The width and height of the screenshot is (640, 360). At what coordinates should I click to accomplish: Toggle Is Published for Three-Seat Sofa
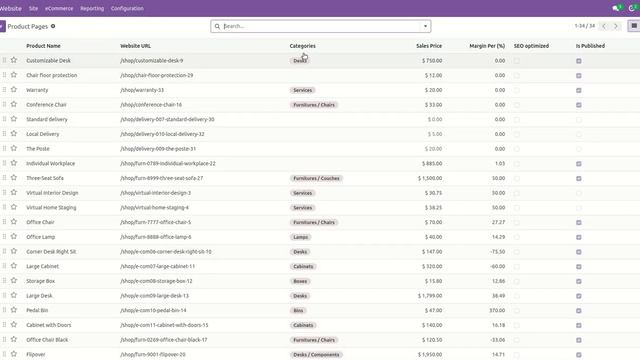(579, 178)
